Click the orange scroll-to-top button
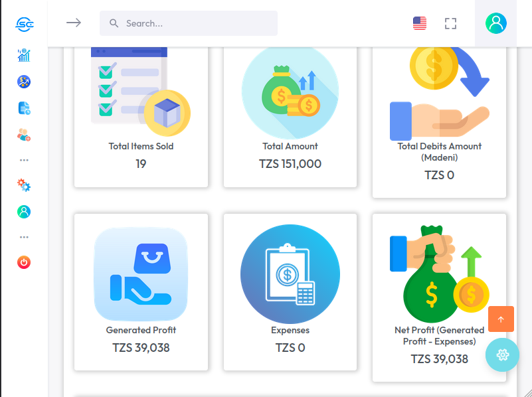Image resolution: width=532 pixels, height=397 pixels. (501, 319)
